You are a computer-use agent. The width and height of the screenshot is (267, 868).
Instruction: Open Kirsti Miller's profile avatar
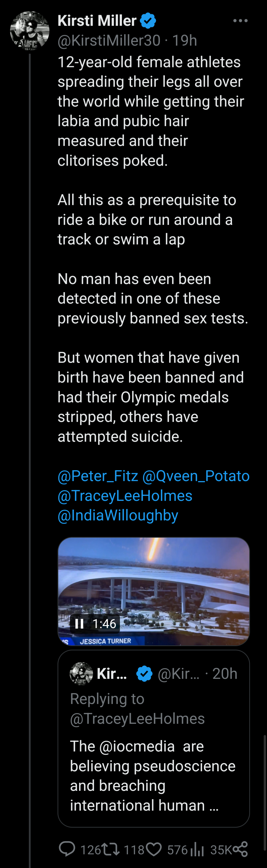click(x=30, y=31)
